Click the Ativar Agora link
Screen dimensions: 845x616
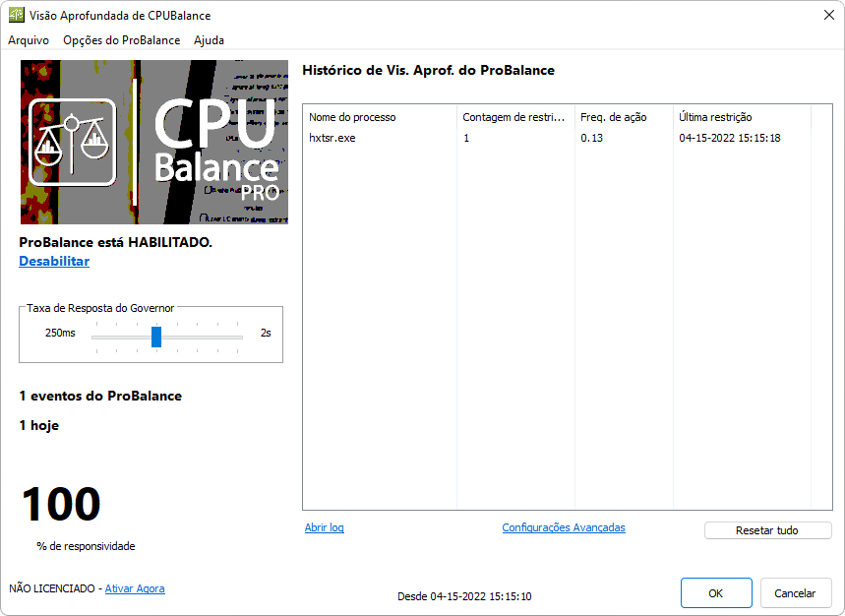pyautogui.click(x=135, y=588)
